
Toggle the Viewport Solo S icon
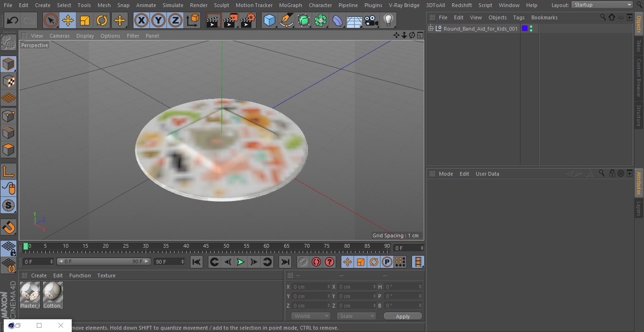[x=8, y=205]
